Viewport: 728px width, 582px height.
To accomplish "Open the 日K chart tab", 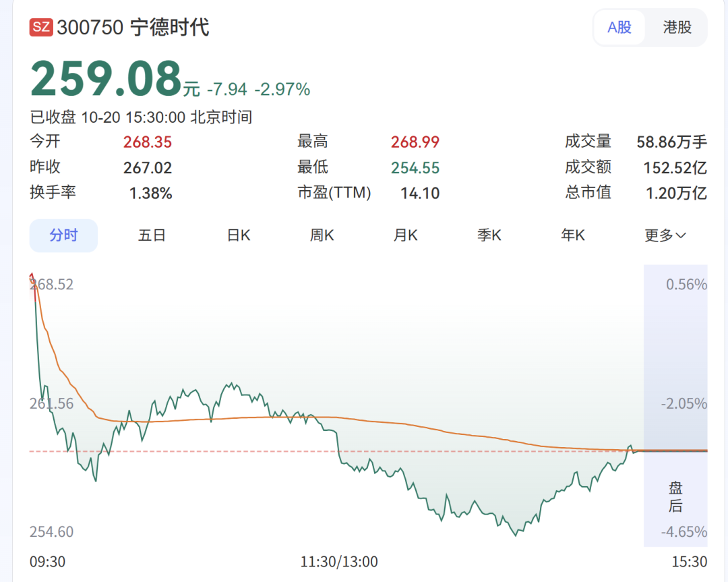I will click(239, 235).
